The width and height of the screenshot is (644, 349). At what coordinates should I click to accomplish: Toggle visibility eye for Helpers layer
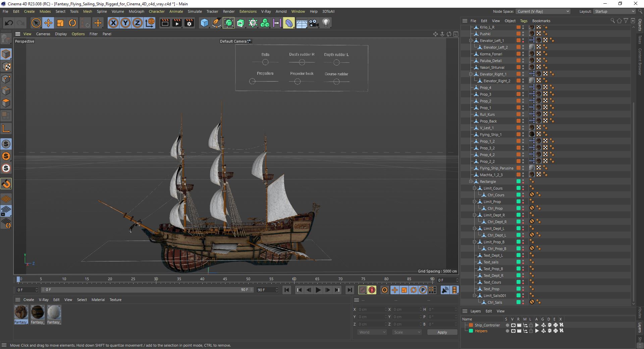point(513,331)
